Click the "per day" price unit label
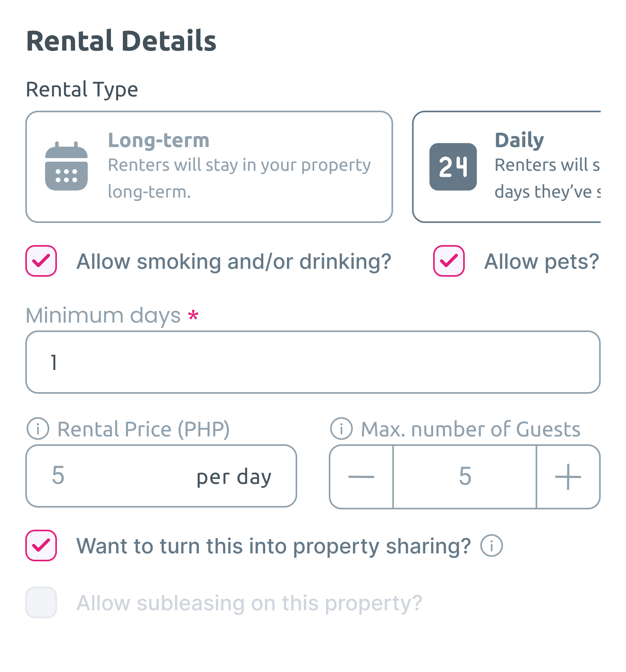 point(234,477)
